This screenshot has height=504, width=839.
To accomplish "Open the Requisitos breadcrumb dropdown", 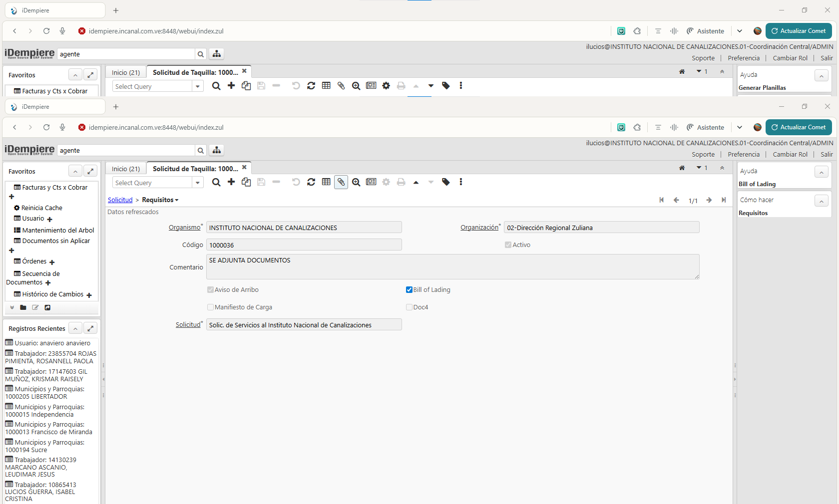I will 160,200.
